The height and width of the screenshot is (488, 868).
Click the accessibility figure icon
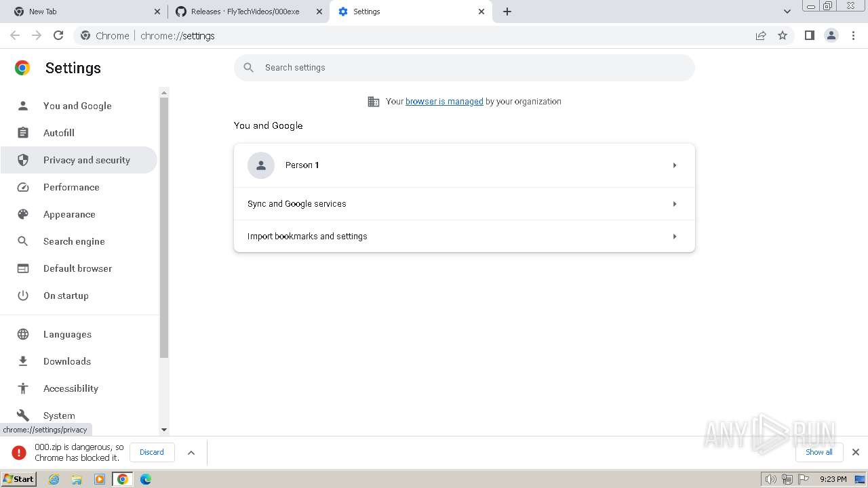23,388
